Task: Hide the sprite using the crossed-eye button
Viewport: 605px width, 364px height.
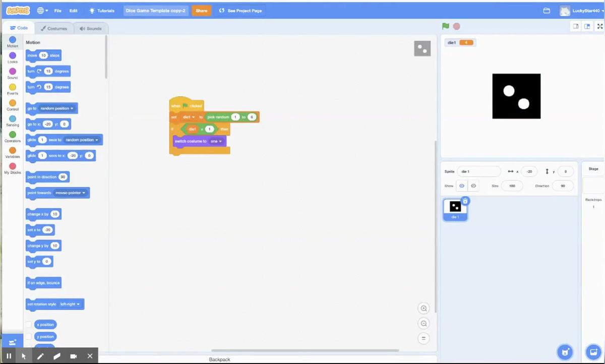Action: pos(473,186)
